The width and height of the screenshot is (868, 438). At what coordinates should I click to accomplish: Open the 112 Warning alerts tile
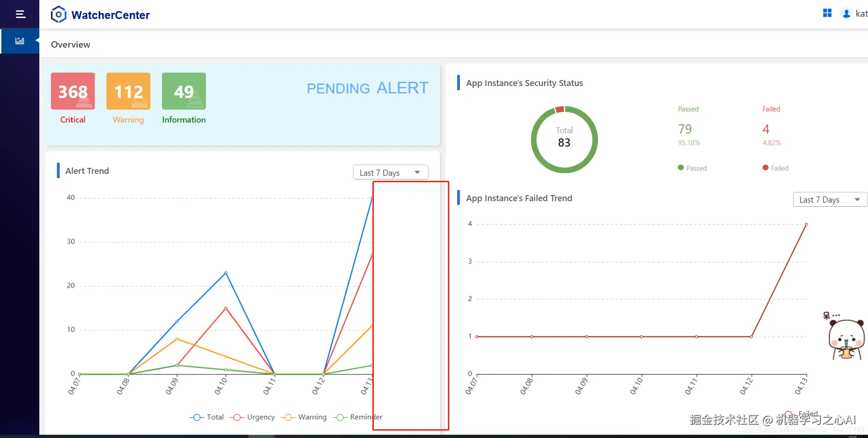128,91
